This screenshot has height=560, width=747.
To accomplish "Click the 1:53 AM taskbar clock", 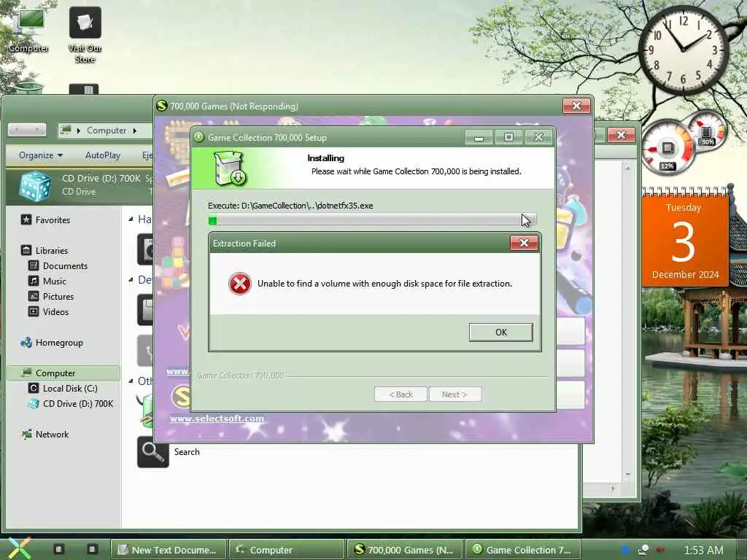I will pyautogui.click(x=704, y=550).
